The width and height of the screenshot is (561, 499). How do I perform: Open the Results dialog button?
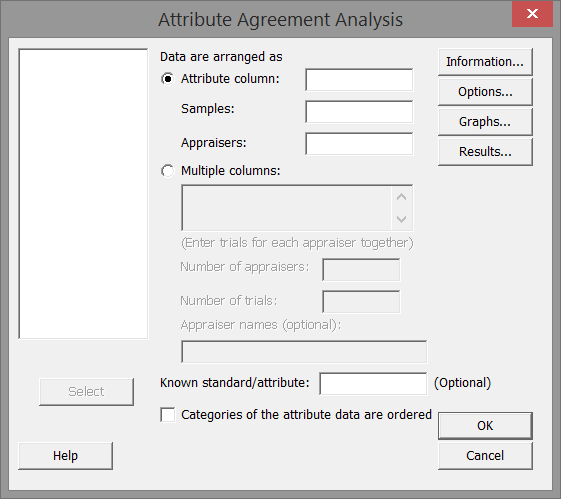485,152
